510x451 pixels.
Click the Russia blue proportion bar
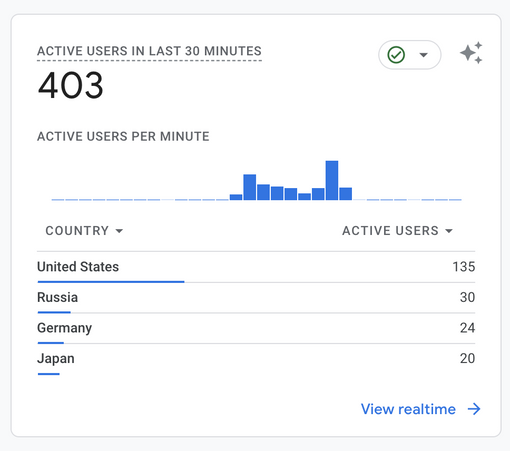[54, 312]
